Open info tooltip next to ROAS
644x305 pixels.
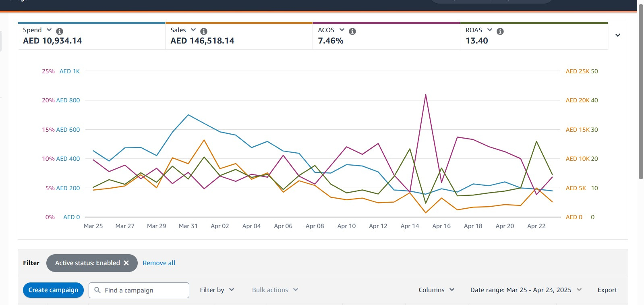point(500,31)
